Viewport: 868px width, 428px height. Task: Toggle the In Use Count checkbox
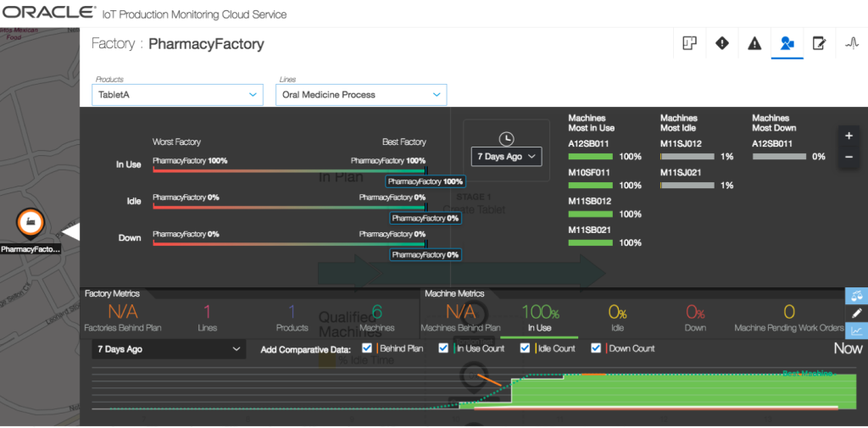tap(444, 348)
